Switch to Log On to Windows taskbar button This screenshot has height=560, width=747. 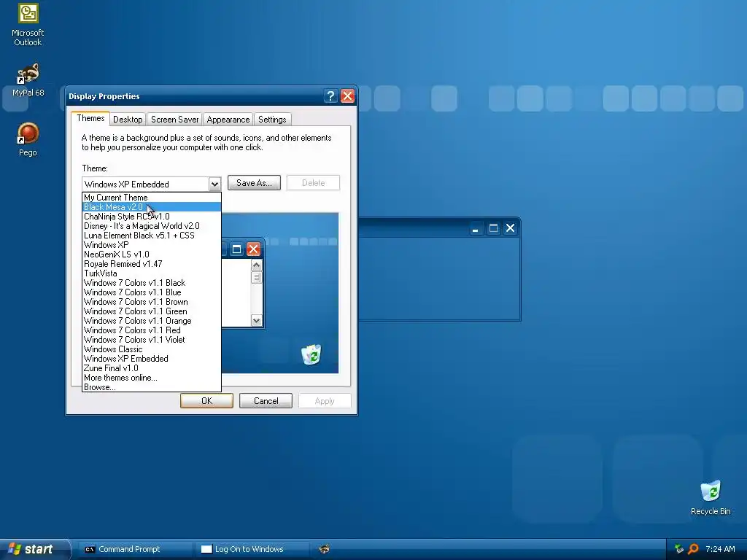pyautogui.click(x=252, y=549)
